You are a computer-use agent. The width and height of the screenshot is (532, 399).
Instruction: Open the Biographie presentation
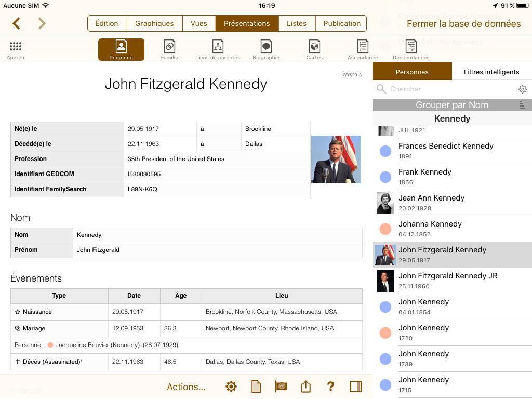point(266,49)
